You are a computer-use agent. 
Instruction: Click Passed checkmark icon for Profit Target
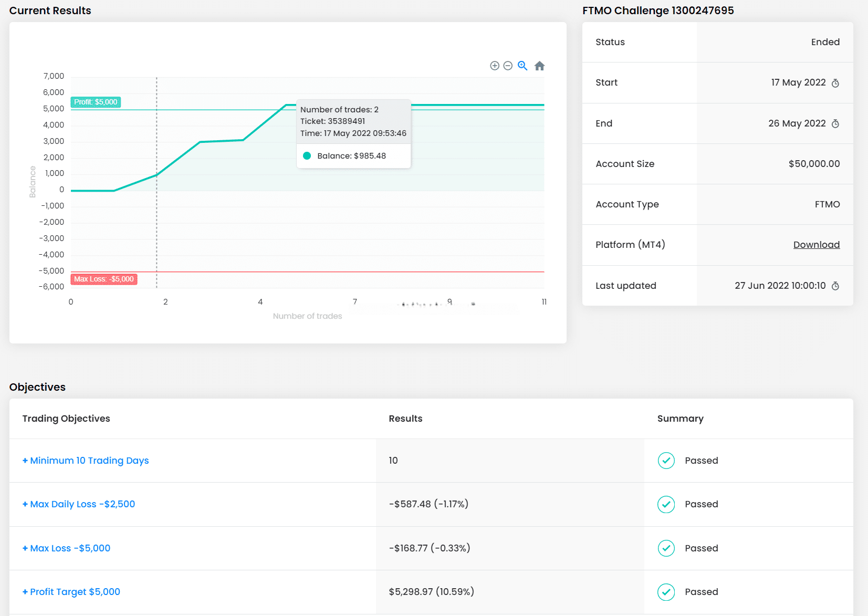[666, 592]
